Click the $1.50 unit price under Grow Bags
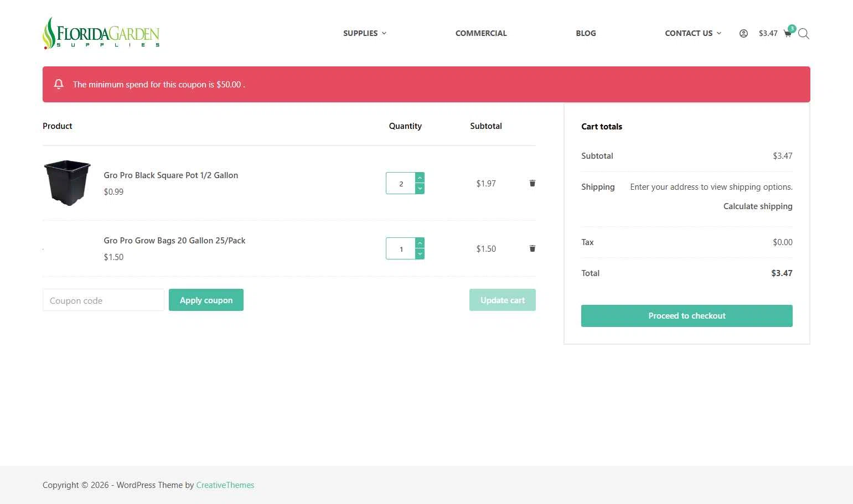Viewport: 853px width, 504px height. click(x=113, y=257)
